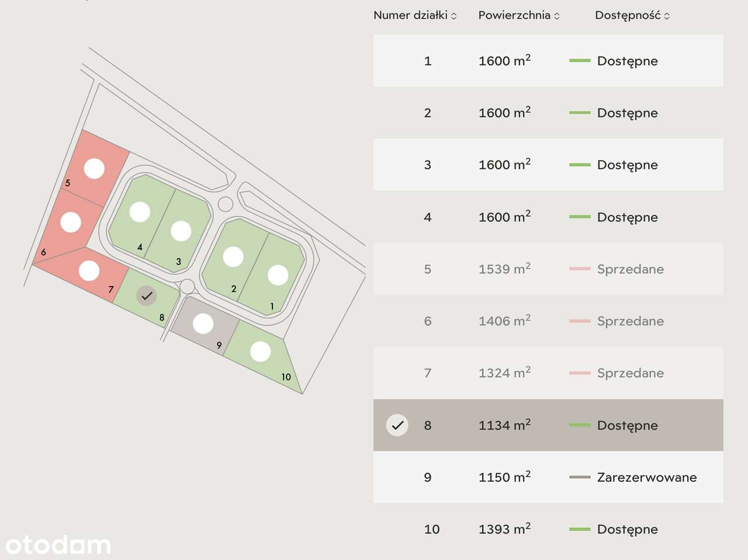Choose the circle marker on plot 10
The image size is (748, 560).
click(x=260, y=352)
